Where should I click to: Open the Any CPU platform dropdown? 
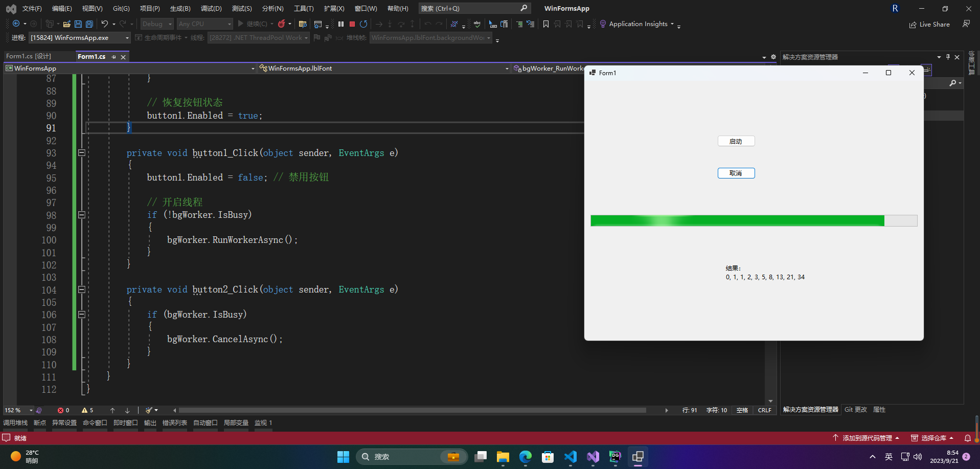(204, 24)
